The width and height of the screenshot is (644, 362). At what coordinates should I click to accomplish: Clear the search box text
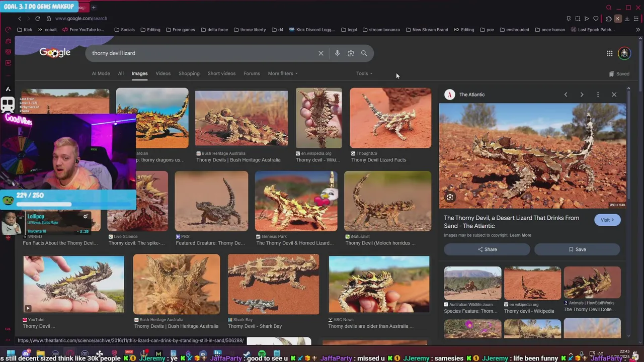(x=321, y=53)
